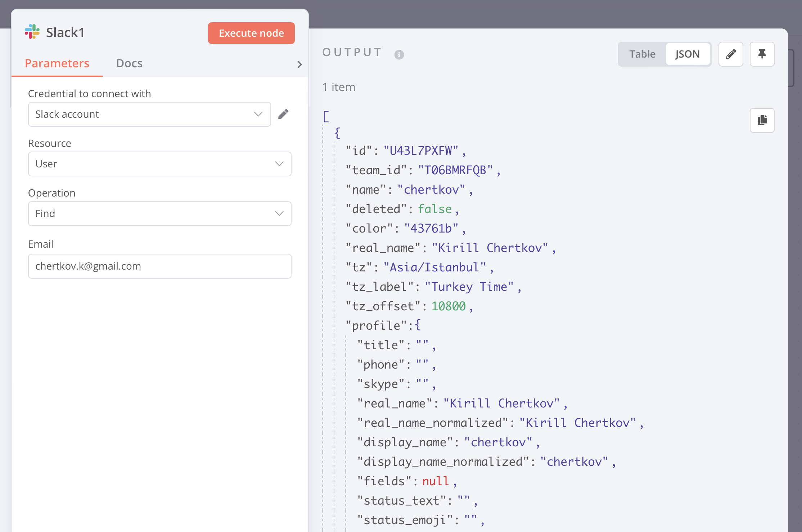802x532 pixels.
Task: Select the Parameters tab
Action: tap(57, 63)
